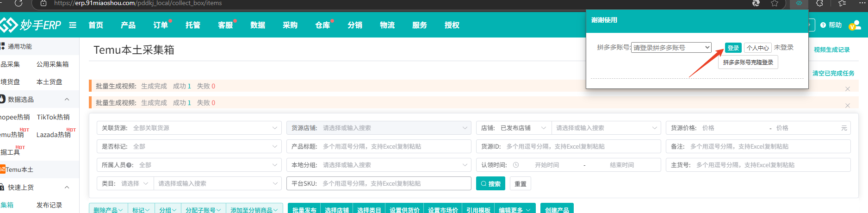Click the sync icon in the address bar
This screenshot has width=868, height=213.
pos(756,3)
